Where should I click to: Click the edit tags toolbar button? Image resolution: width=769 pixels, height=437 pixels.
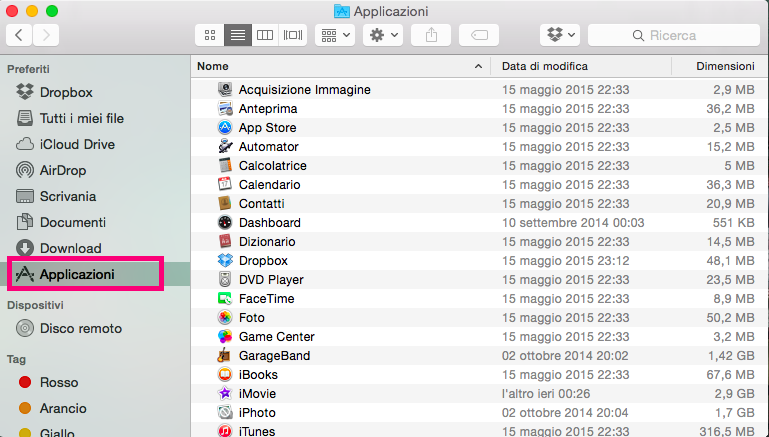pos(479,35)
